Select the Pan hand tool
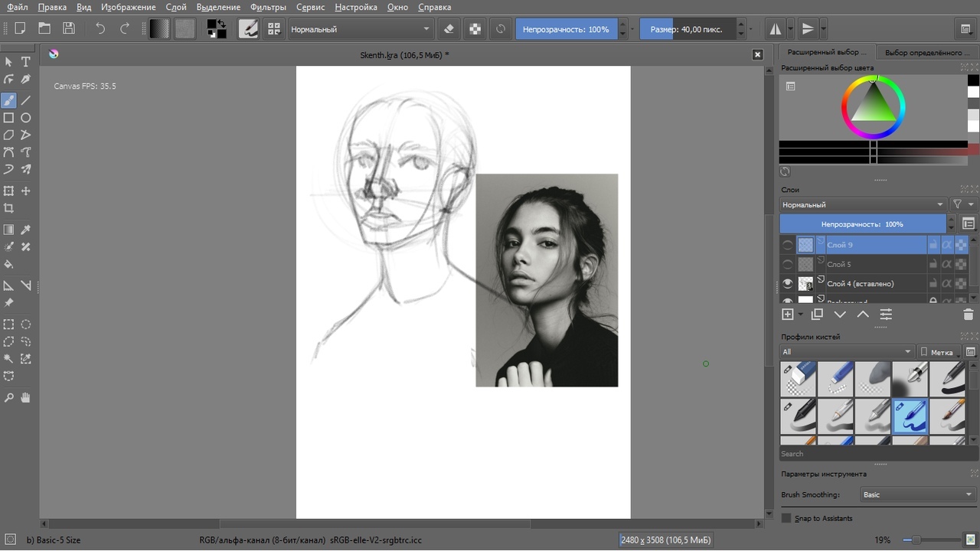 tap(26, 398)
